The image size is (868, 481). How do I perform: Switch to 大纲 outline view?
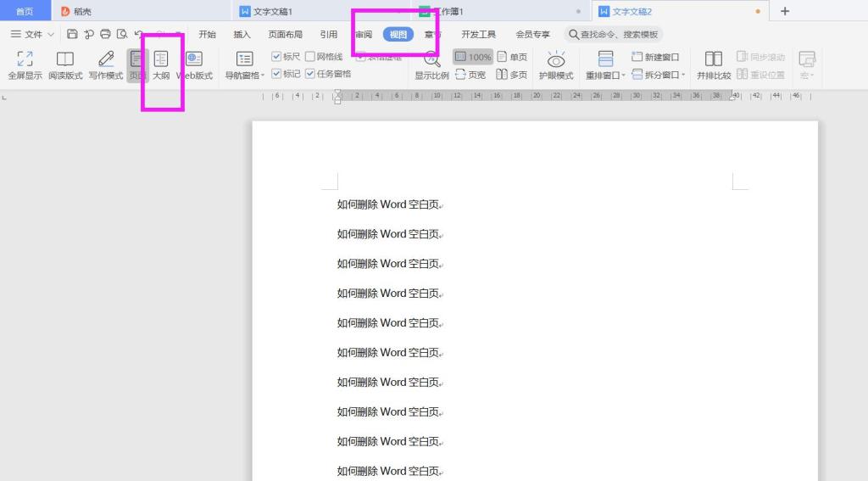point(161,65)
